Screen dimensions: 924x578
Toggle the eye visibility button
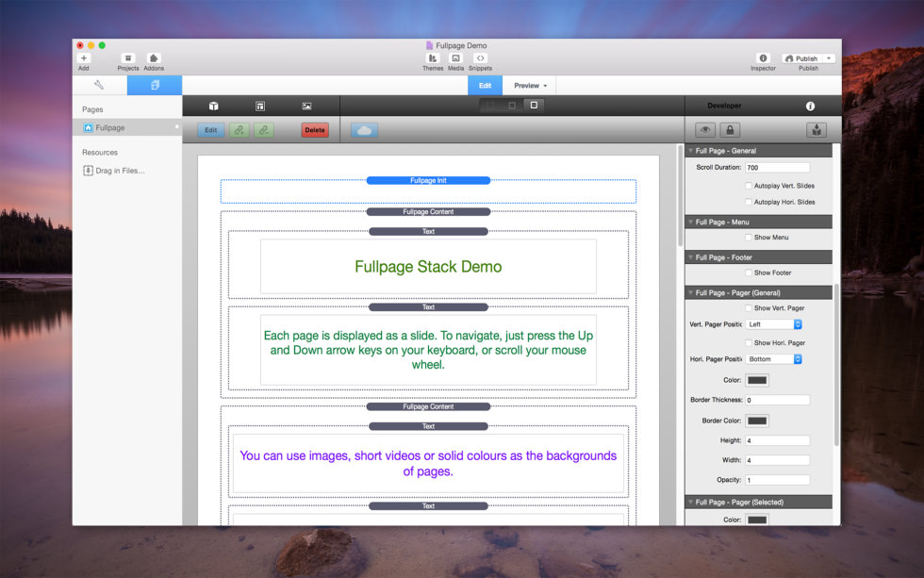pyautogui.click(x=705, y=130)
